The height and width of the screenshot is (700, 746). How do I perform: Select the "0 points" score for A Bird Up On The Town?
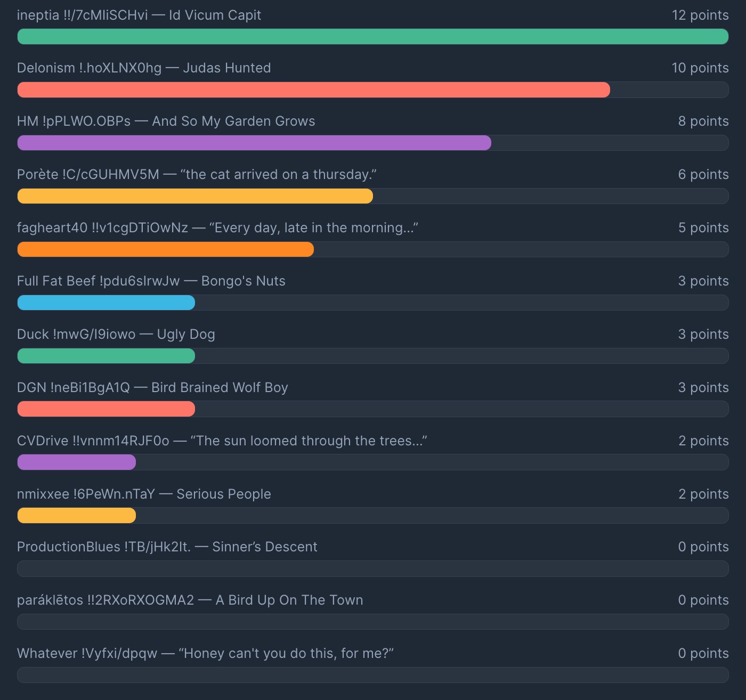pyautogui.click(x=703, y=600)
